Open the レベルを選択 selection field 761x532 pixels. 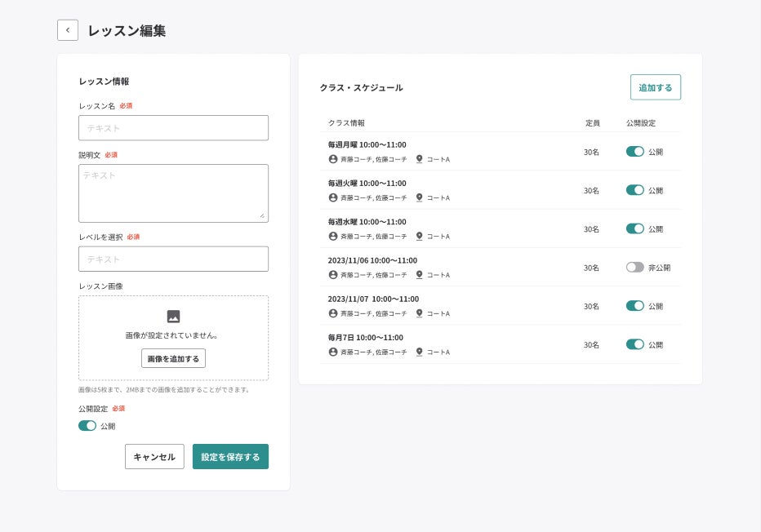click(173, 259)
